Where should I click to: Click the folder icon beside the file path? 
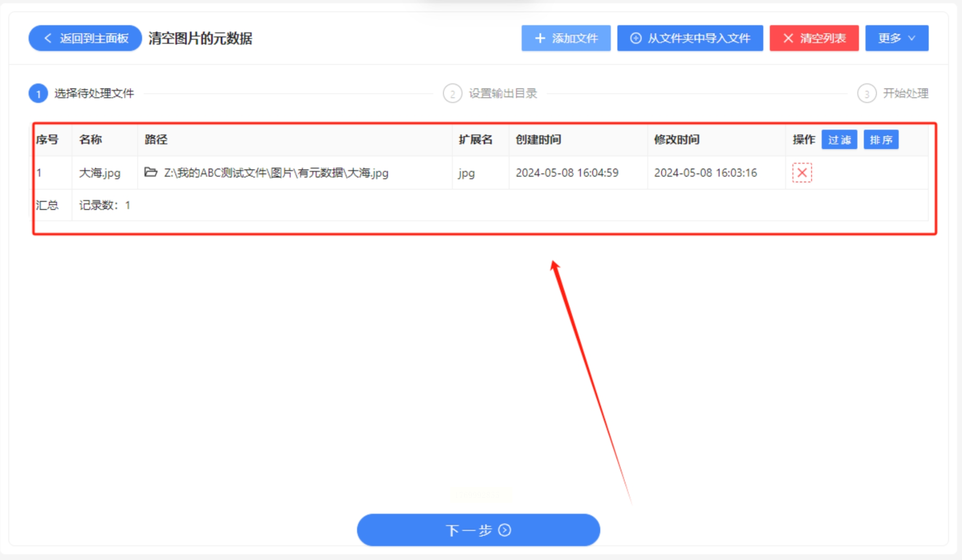(x=150, y=172)
